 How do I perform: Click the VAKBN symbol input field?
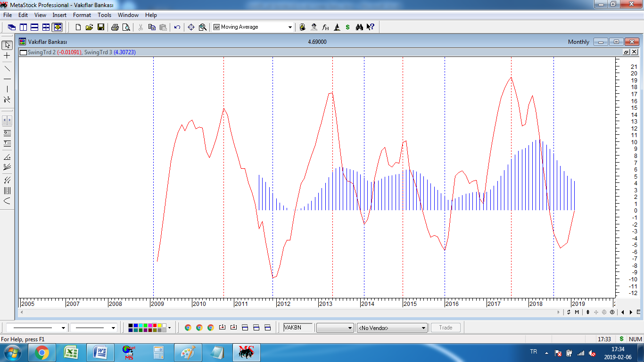pos(298,328)
